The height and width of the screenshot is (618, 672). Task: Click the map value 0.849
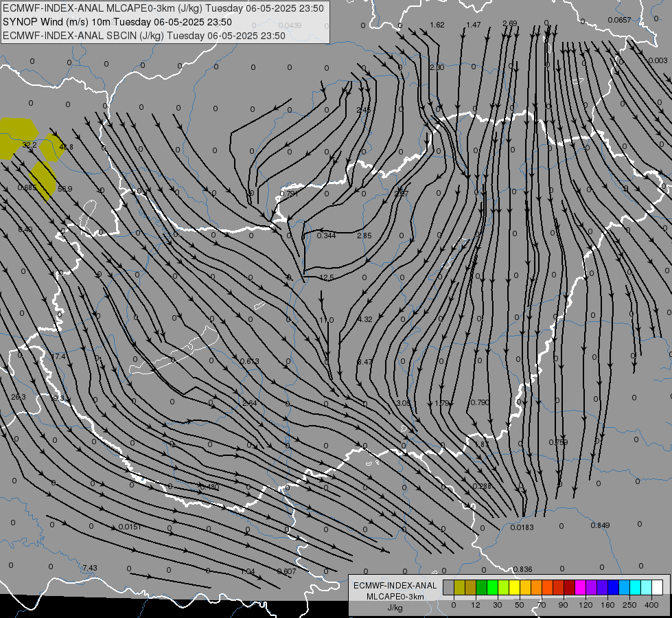click(600, 525)
